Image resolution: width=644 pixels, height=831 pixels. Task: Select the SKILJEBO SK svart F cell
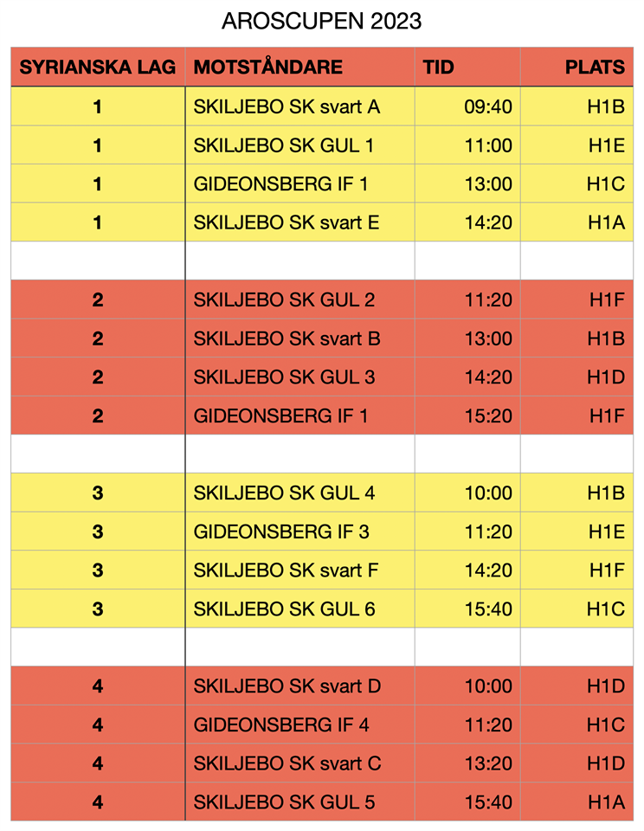286,570
